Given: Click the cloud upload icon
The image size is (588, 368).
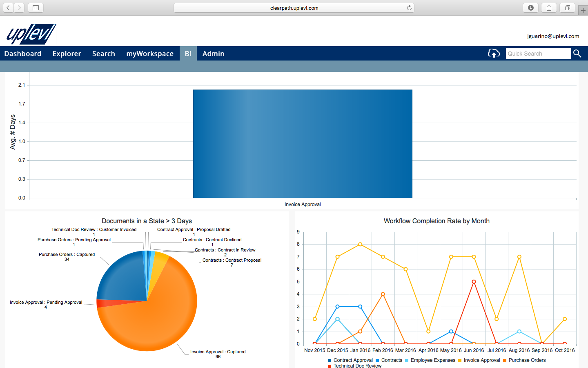Looking at the screenshot, I should tap(494, 54).
